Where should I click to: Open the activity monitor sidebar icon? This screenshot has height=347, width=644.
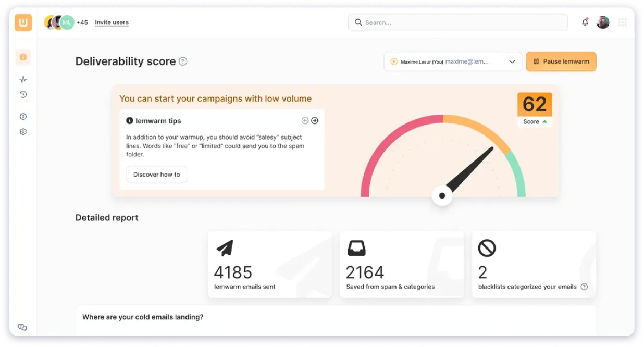click(x=23, y=79)
